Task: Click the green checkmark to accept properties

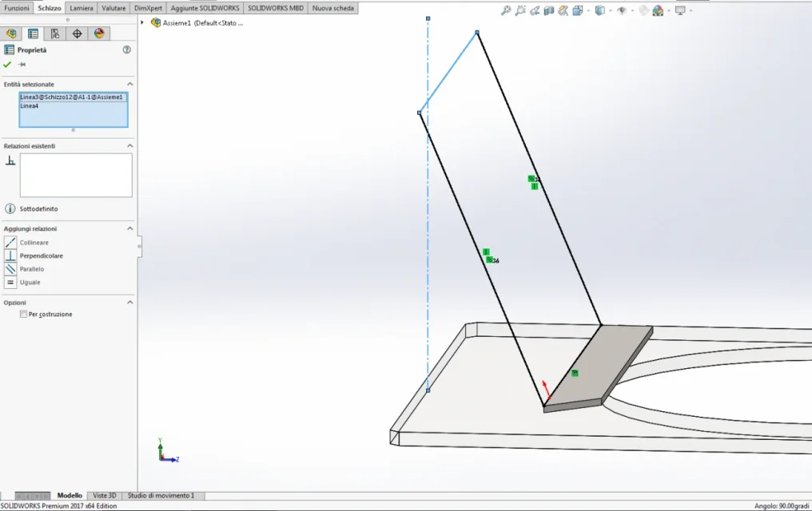Action: 7,65
